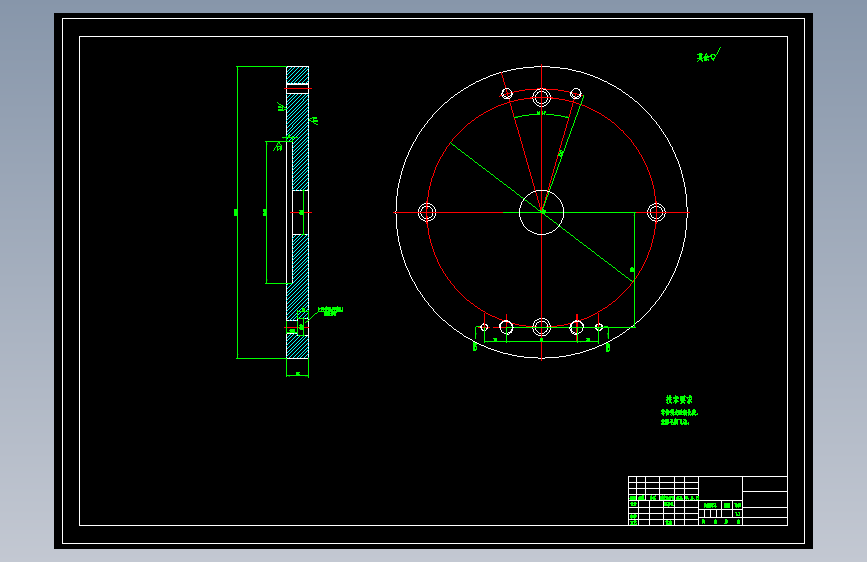Select the top hatched area of the section view
This screenshot has height=562, width=867.
click(297, 75)
